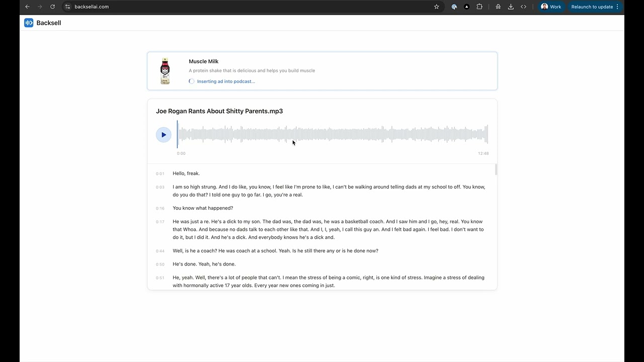Play the podcast audio

point(164,135)
